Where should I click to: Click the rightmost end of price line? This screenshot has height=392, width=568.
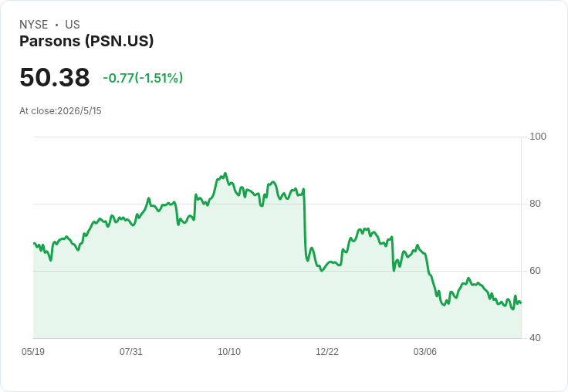pos(521,302)
